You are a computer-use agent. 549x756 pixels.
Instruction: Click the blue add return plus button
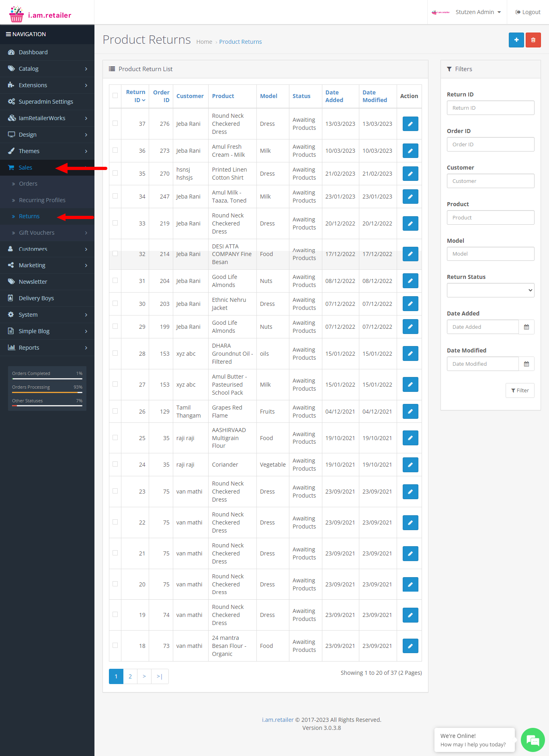516,40
